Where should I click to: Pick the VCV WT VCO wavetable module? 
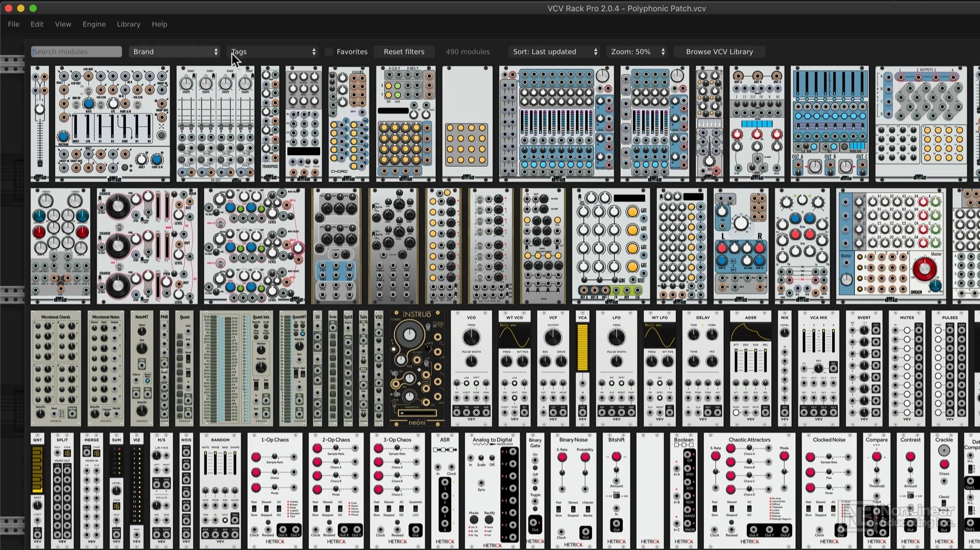click(514, 368)
